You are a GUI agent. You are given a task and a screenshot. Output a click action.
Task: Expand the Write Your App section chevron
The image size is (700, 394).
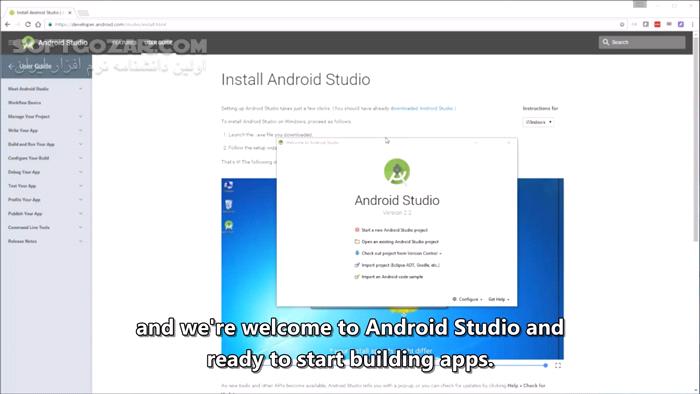tap(80, 130)
